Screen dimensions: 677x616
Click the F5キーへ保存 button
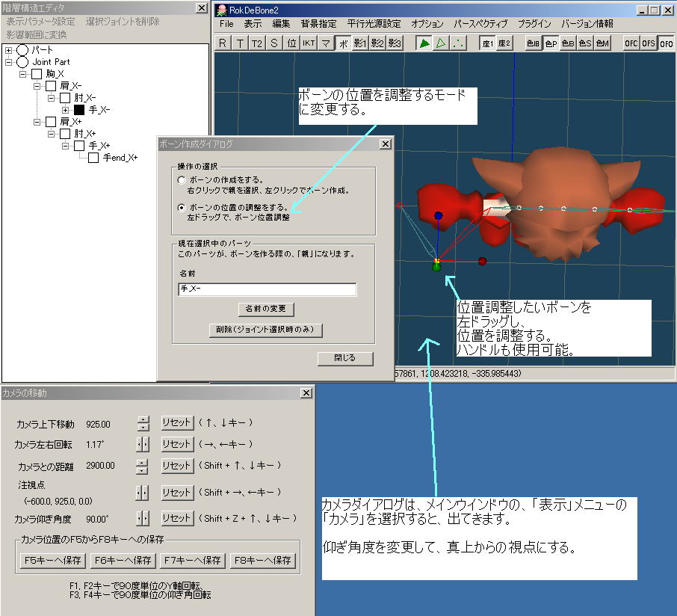click(x=52, y=560)
